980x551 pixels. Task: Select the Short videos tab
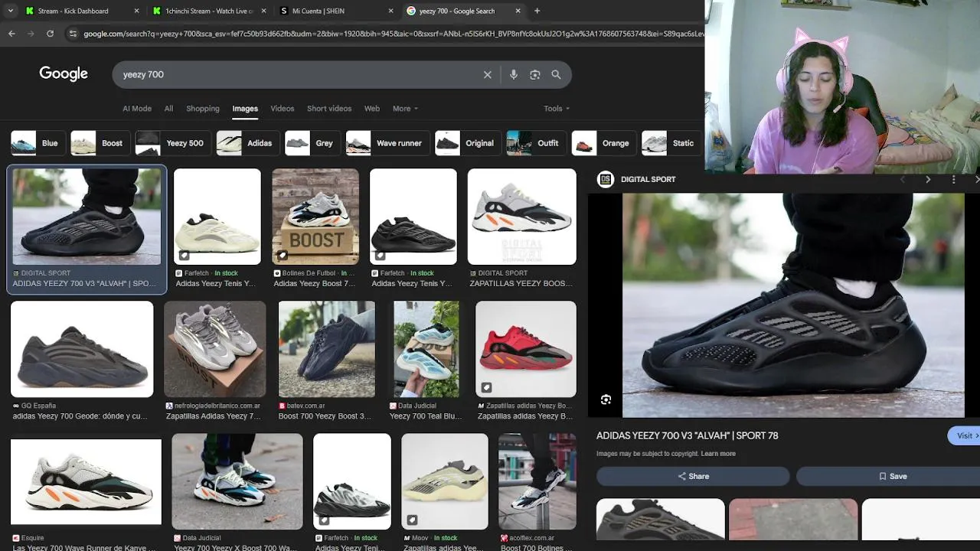[x=329, y=109]
